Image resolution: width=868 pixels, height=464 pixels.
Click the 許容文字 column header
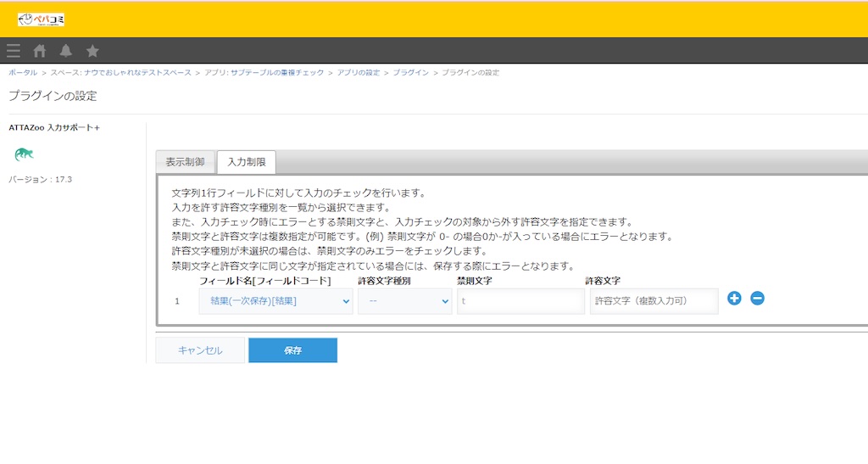coord(603,281)
